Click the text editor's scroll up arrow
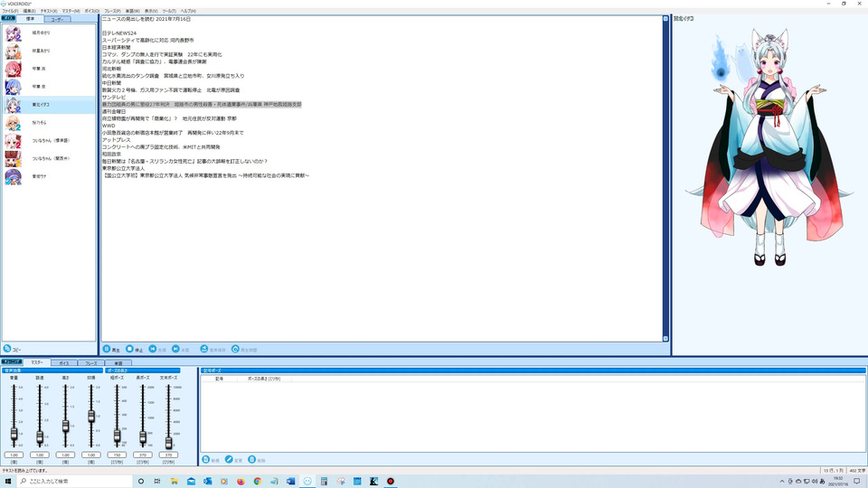The height and width of the screenshot is (488, 868). pos(665,19)
